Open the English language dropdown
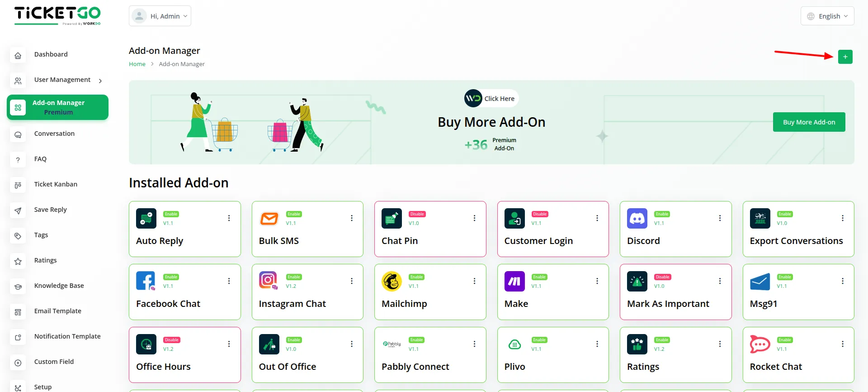The height and width of the screenshot is (392, 868). point(827,16)
